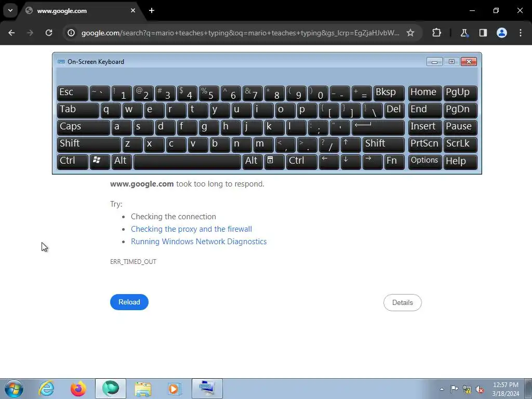Open Windows Explorer folder on taskbar

point(143,389)
